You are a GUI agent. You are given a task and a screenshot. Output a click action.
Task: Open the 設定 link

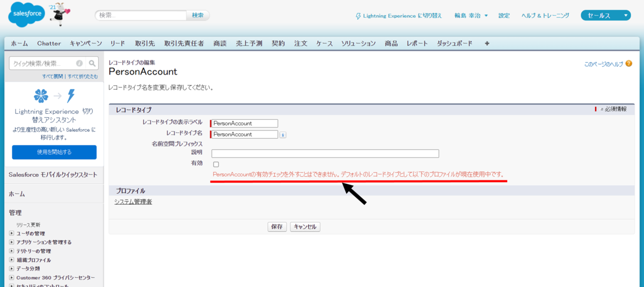point(504,16)
